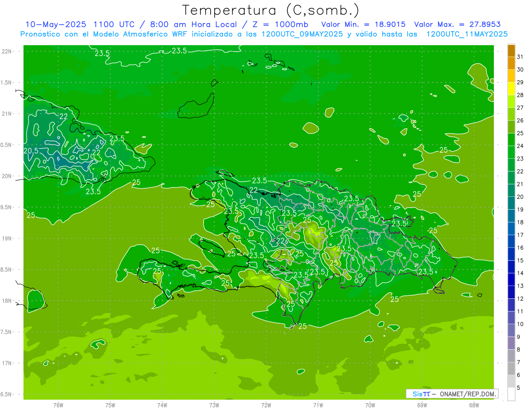Click the '75W' longitude axis label
This screenshot has height=411, width=532.
click(x=110, y=405)
